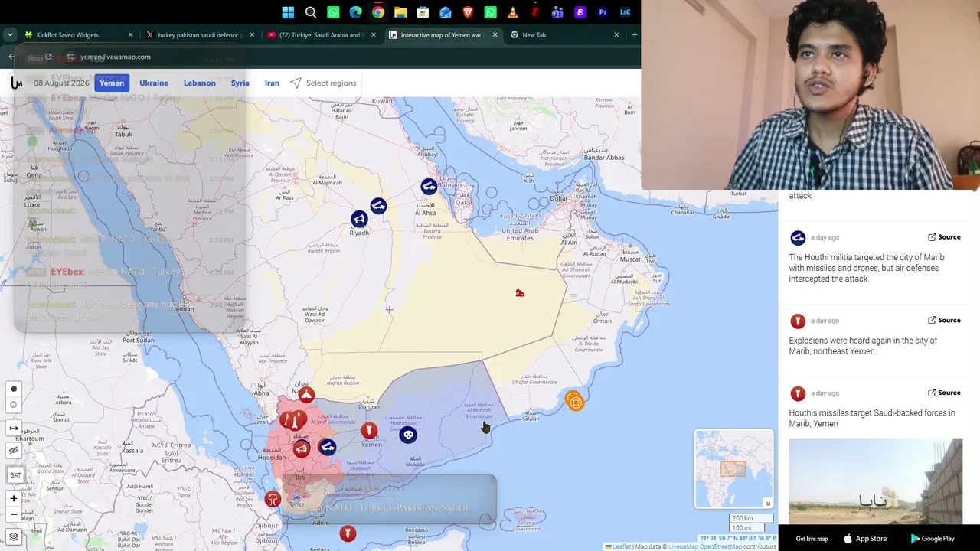Select the polygon draw tool on map
Screen dimensions: 980x551
[x=14, y=389]
